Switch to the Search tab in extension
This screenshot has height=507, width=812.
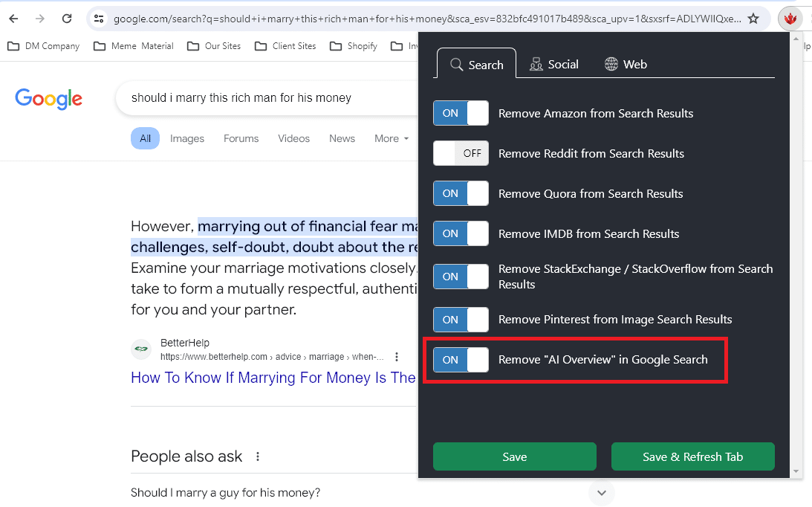tap(476, 64)
